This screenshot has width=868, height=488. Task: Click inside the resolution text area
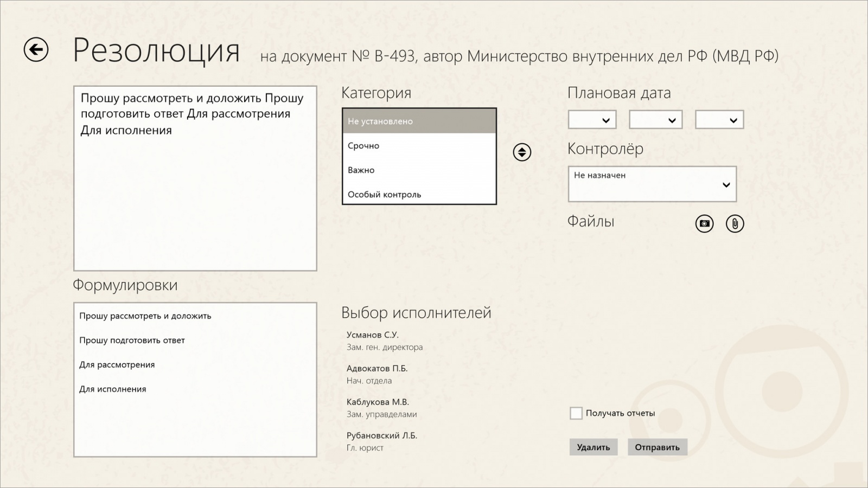194,179
